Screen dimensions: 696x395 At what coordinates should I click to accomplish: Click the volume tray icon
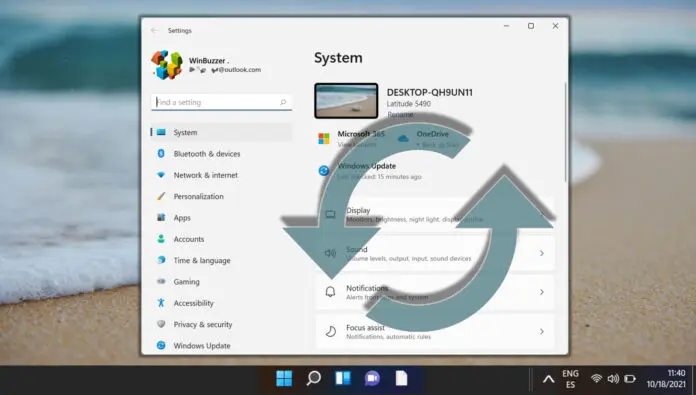point(613,379)
